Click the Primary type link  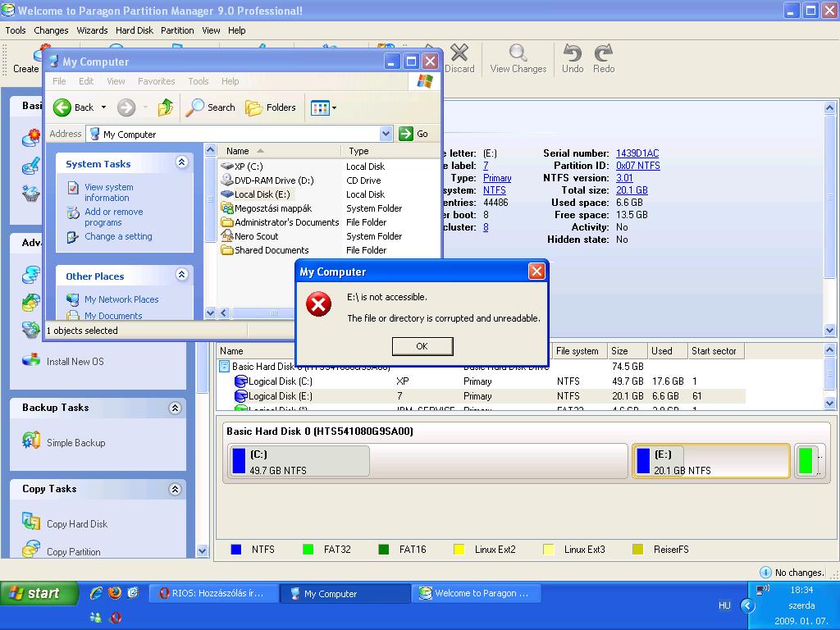[x=497, y=178]
